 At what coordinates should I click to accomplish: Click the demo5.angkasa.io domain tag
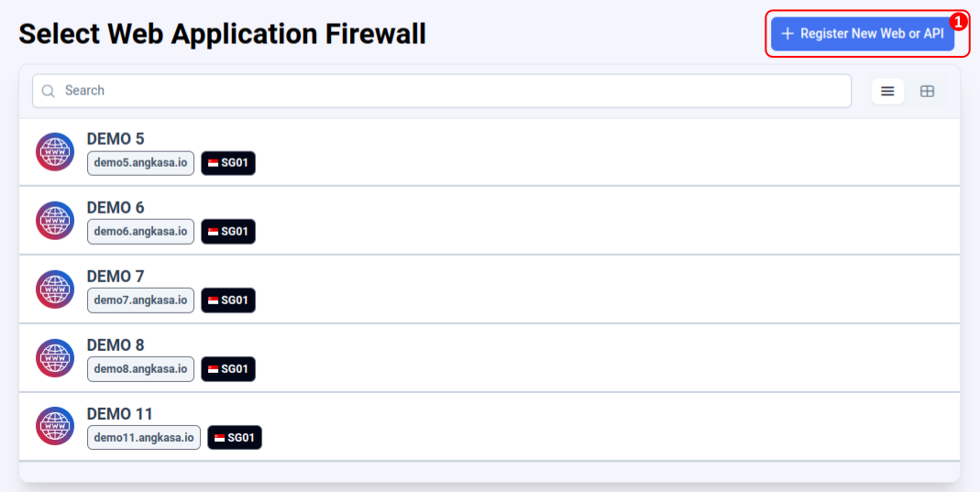pyautogui.click(x=140, y=163)
